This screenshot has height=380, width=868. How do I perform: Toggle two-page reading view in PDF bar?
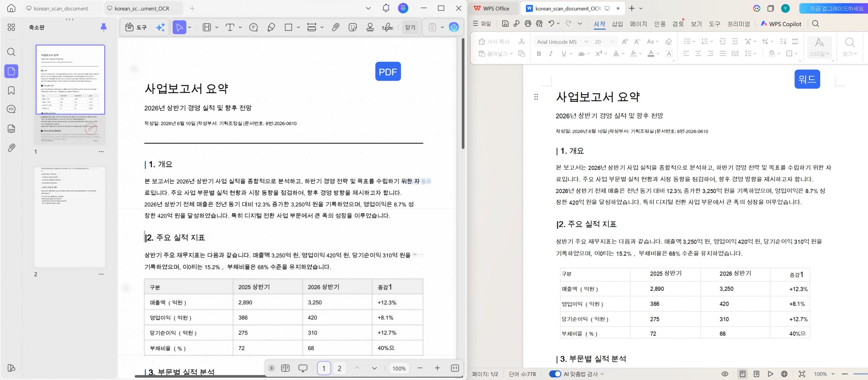(x=285, y=368)
